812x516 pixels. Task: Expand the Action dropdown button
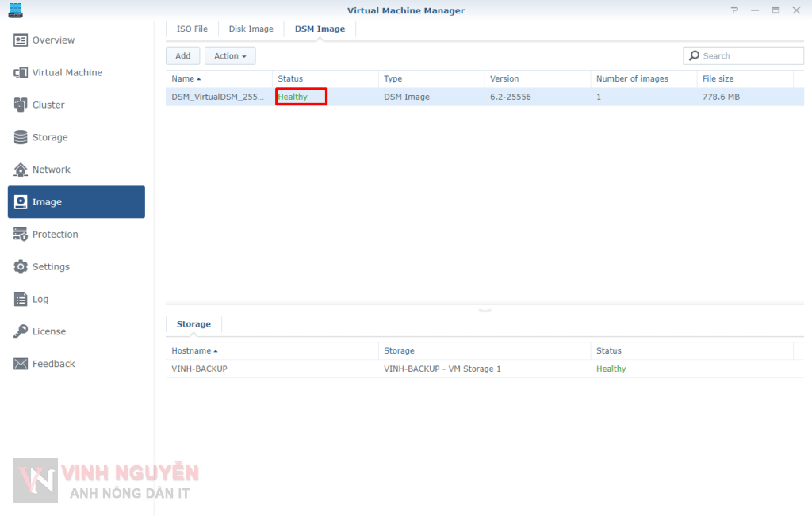click(230, 56)
